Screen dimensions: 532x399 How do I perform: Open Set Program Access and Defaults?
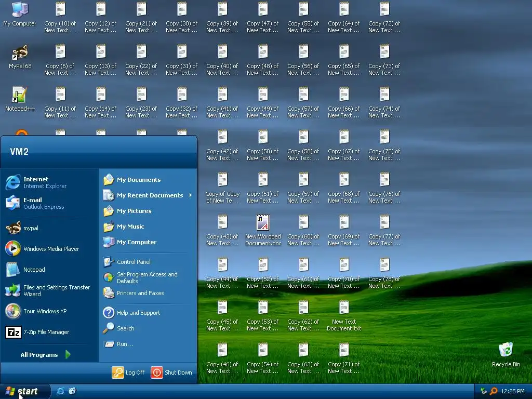[148, 277]
